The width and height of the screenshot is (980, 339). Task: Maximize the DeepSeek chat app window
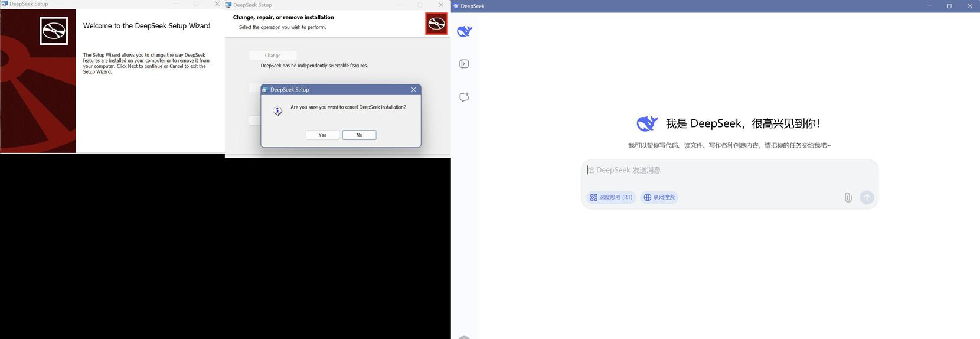click(949, 6)
